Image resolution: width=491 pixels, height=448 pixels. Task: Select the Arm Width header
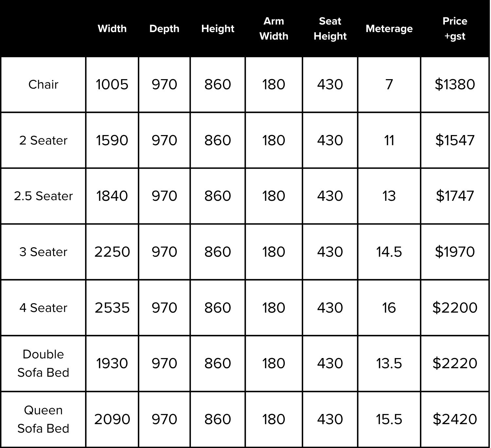click(274, 28)
